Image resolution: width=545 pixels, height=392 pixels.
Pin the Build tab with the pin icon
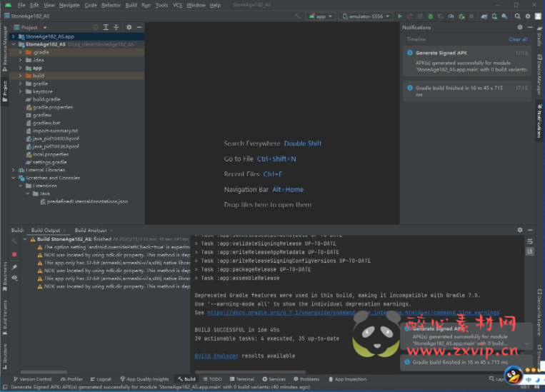point(14,266)
